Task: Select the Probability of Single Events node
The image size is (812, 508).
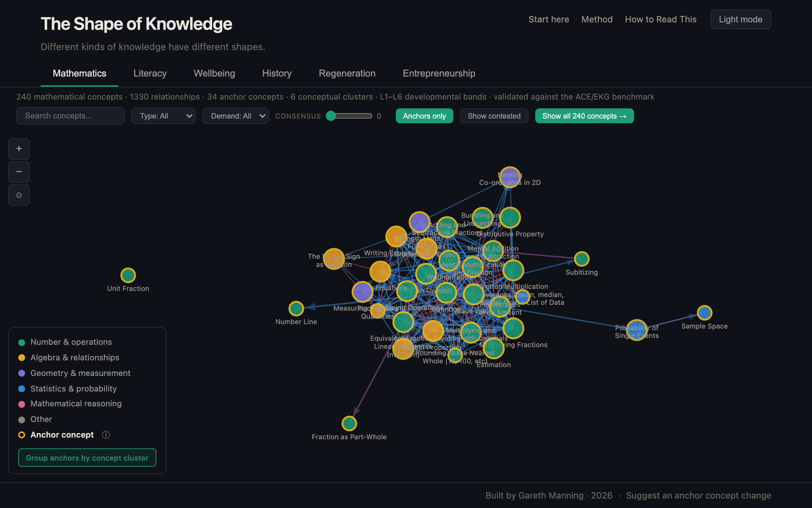Action: pos(637,330)
